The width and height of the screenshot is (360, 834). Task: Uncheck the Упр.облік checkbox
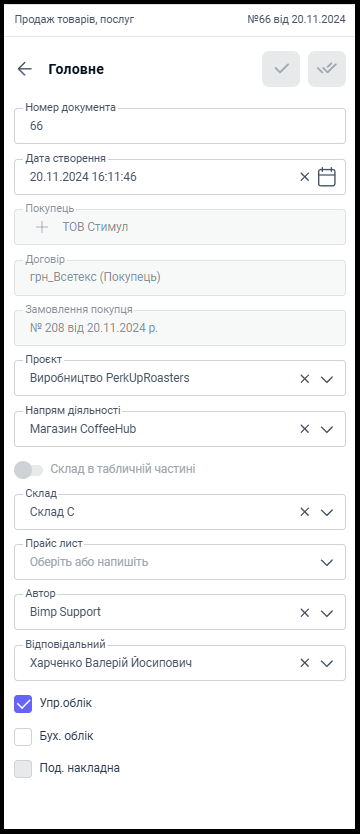(x=23, y=704)
